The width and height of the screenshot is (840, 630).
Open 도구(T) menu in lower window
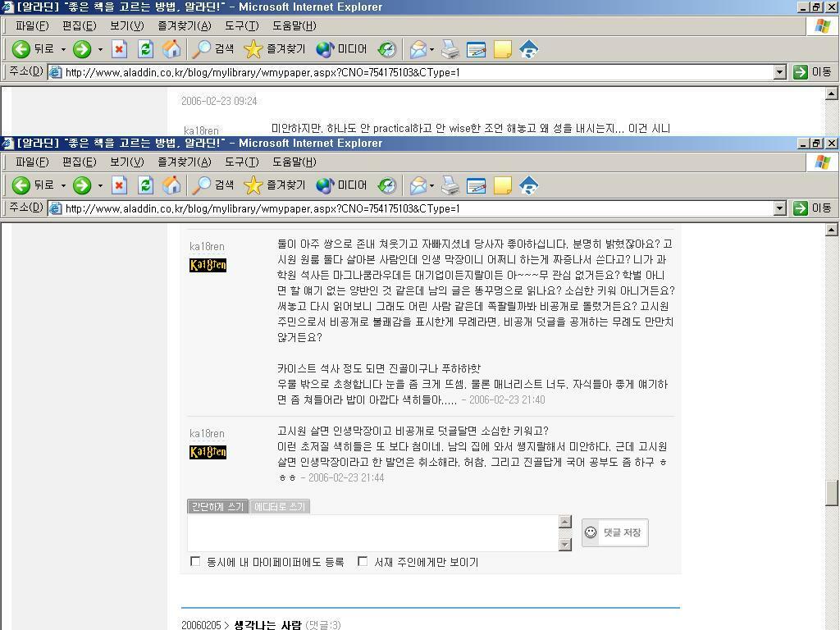point(240,162)
